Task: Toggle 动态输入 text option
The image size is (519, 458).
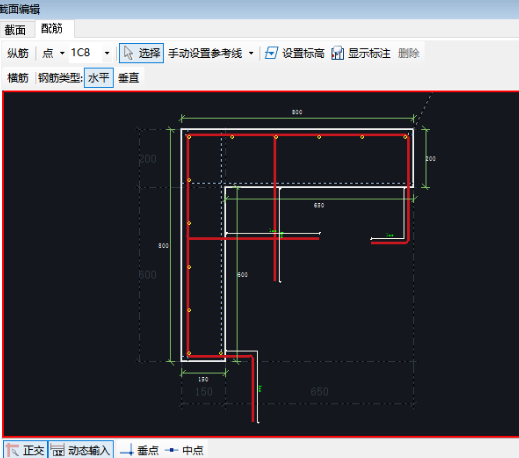Action: [89, 451]
